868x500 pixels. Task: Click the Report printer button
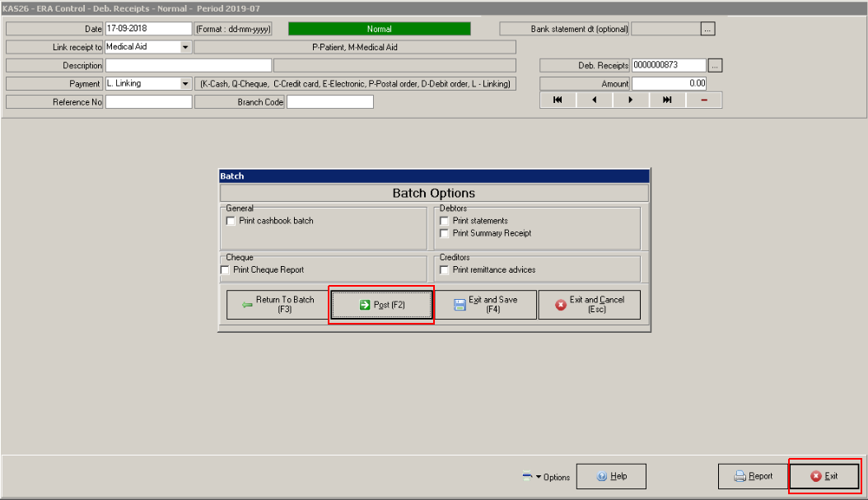coord(753,476)
